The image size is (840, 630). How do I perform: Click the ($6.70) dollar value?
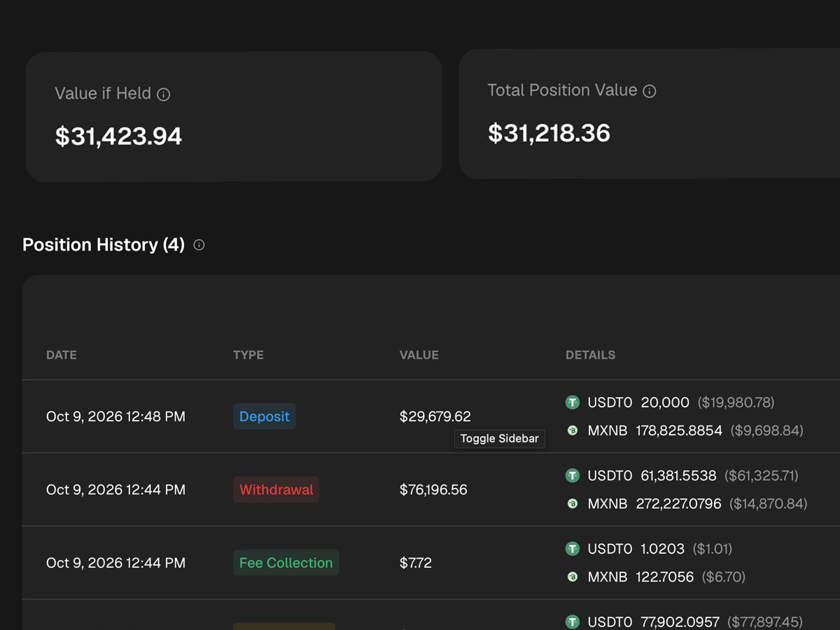coord(724,577)
